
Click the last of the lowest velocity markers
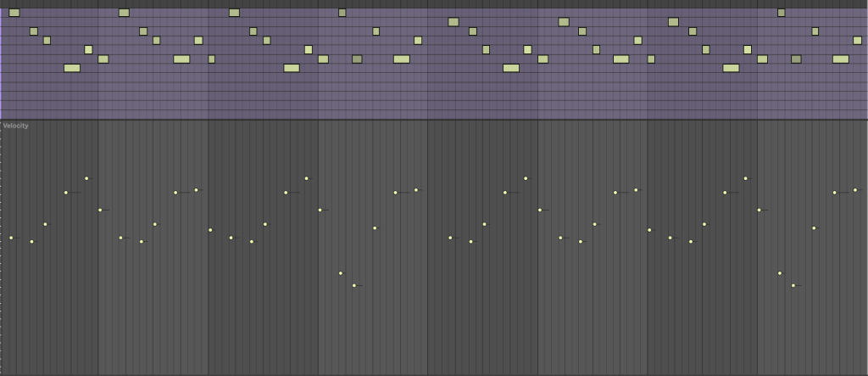(793, 285)
